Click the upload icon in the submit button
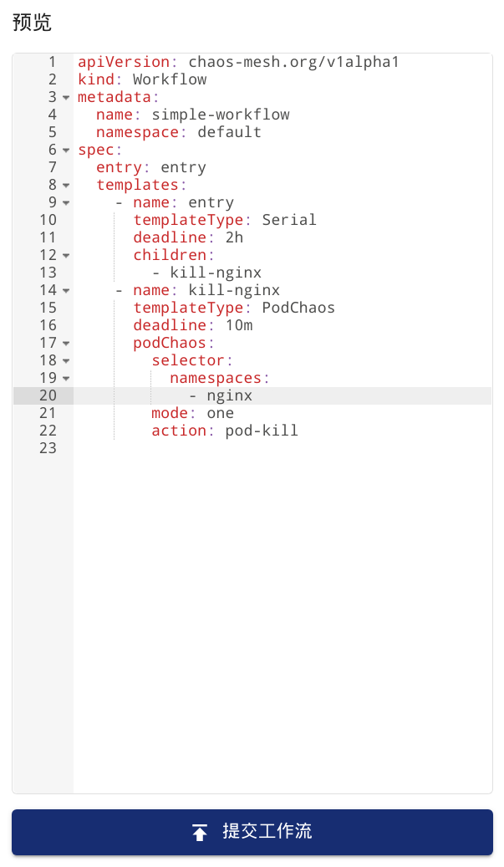This screenshot has height=867, width=504. point(199,832)
